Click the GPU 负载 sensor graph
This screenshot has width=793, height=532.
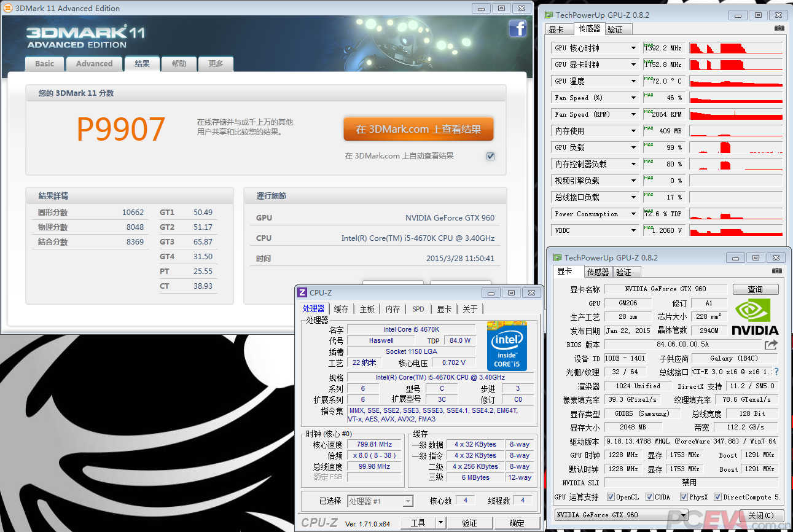pos(736,147)
